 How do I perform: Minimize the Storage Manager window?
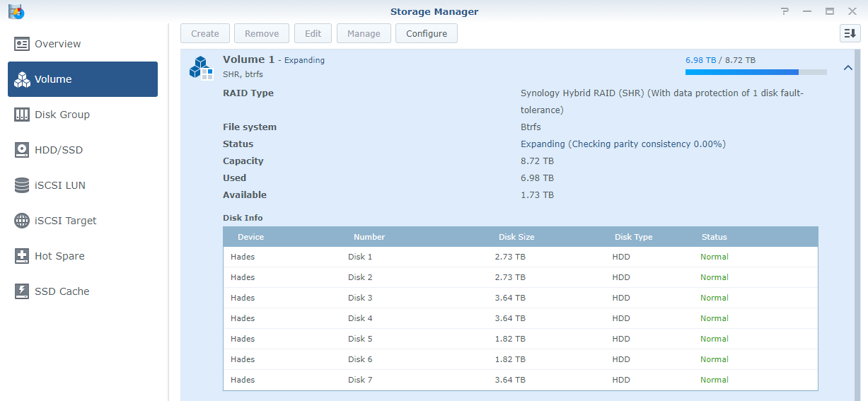coord(807,11)
